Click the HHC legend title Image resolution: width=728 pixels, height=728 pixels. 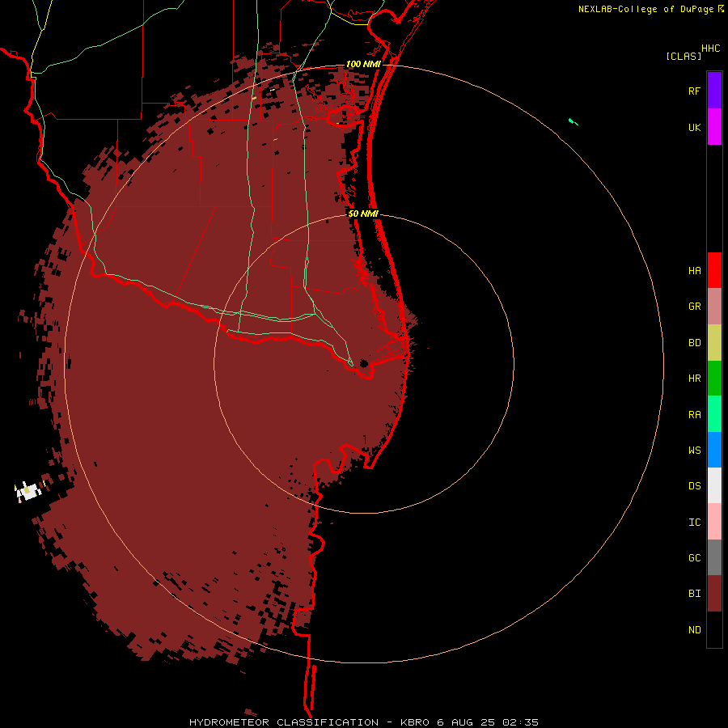[710, 49]
